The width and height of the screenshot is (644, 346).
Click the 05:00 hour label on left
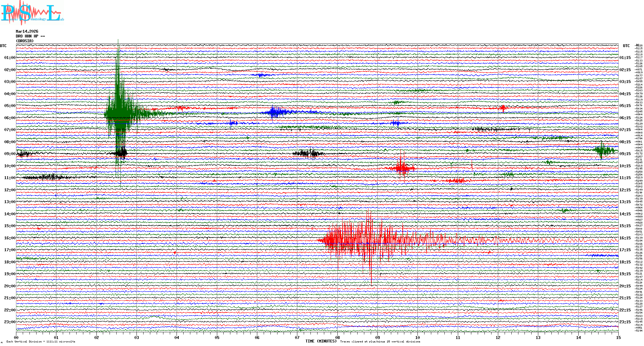pyautogui.click(x=10, y=106)
